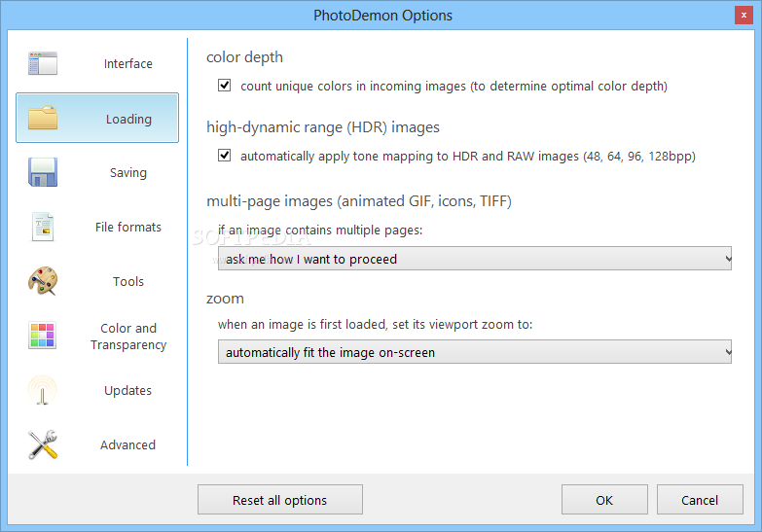This screenshot has width=762, height=532.
Task: Click the Updates antenna icon
Action: (x=43, y=390)
